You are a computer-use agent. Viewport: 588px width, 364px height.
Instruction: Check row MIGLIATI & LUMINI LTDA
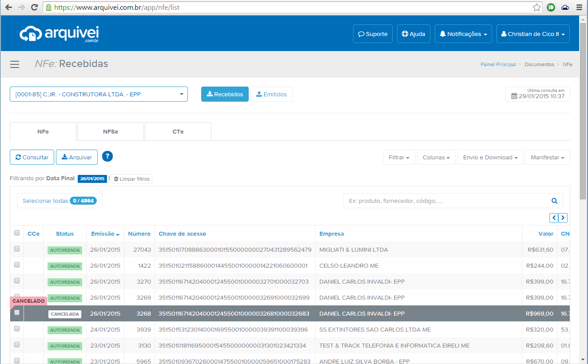pos(17,249)
